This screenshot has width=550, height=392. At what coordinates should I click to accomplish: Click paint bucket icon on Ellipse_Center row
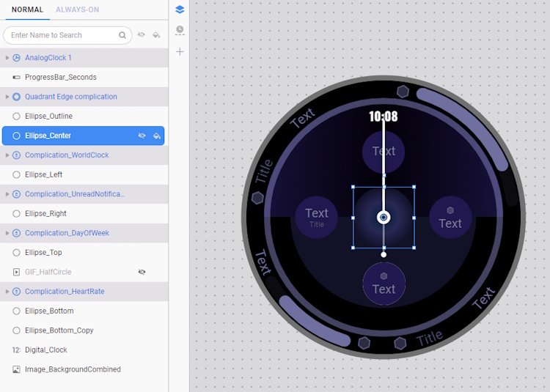pyautogui.click(x=157, y=136)
